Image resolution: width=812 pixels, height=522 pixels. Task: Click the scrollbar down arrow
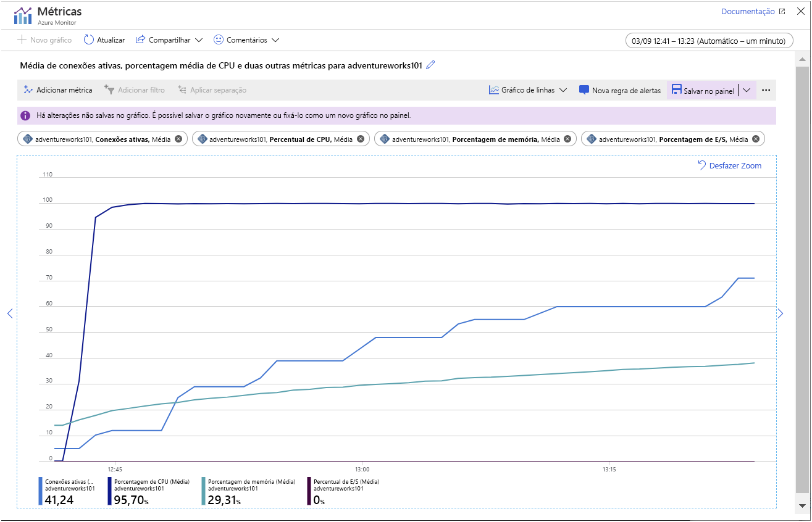pyautogui.click(x=802, y=505)
